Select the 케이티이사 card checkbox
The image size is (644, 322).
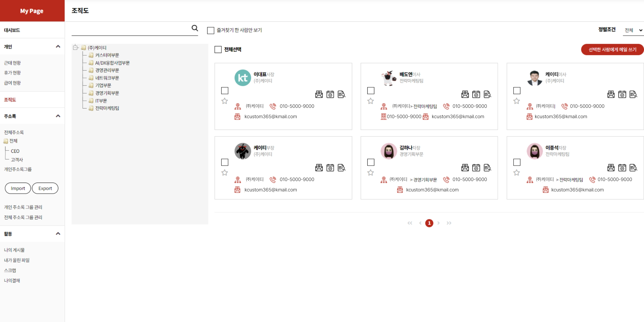(x=516, y=91)
